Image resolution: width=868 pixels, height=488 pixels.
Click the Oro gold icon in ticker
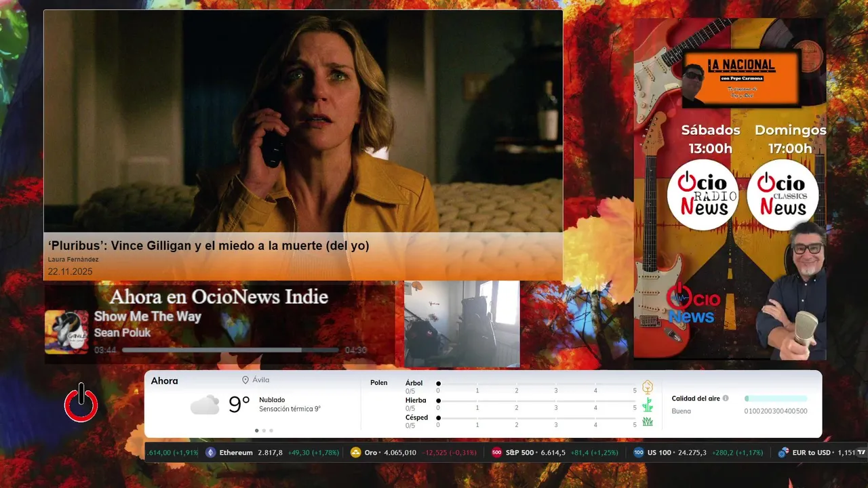click(x=356, y=452)
